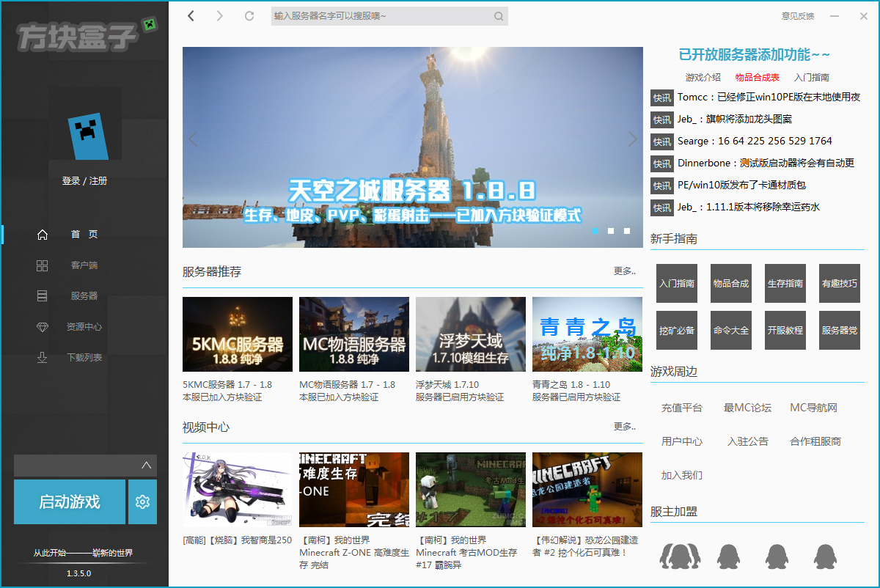Open 5KMC服务器 server thumbnail
This screenshot has width=880, height=588.
(238, 334)
